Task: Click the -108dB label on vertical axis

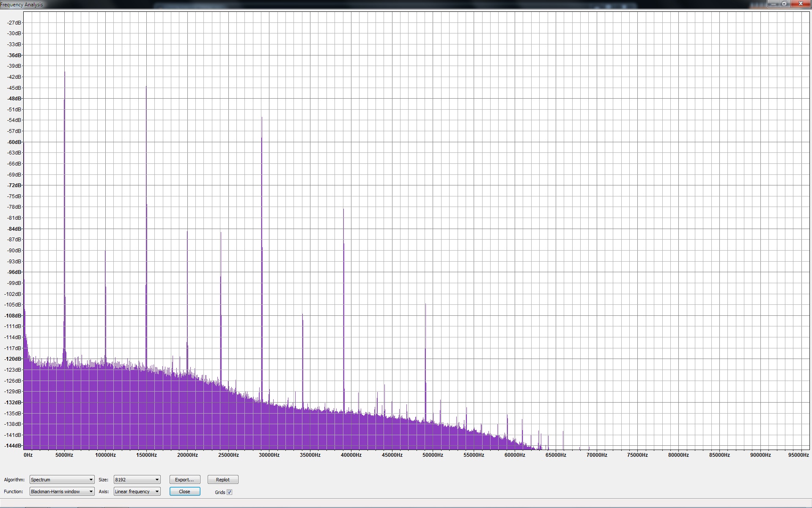Action: coord(13,315)
